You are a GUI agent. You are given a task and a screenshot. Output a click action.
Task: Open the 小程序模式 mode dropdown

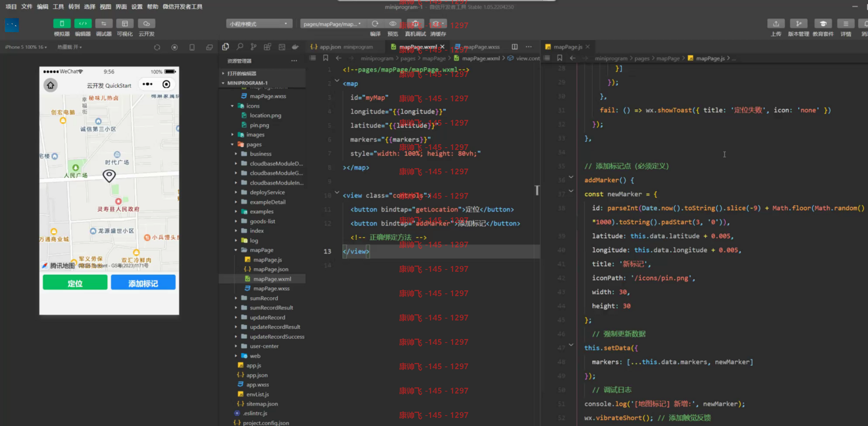pos(259,24)
